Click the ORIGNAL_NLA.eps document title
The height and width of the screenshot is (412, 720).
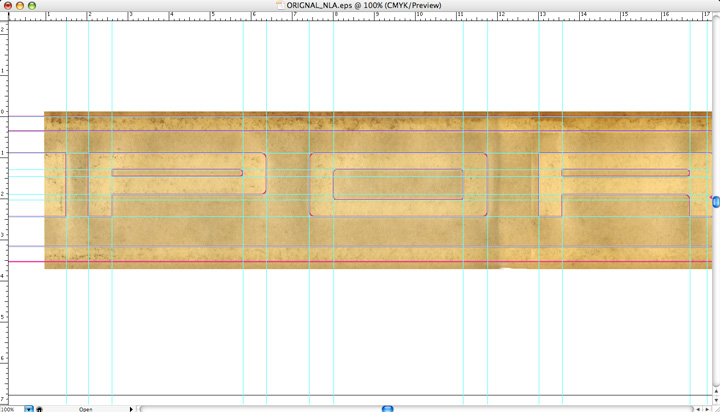click(364, 6)
